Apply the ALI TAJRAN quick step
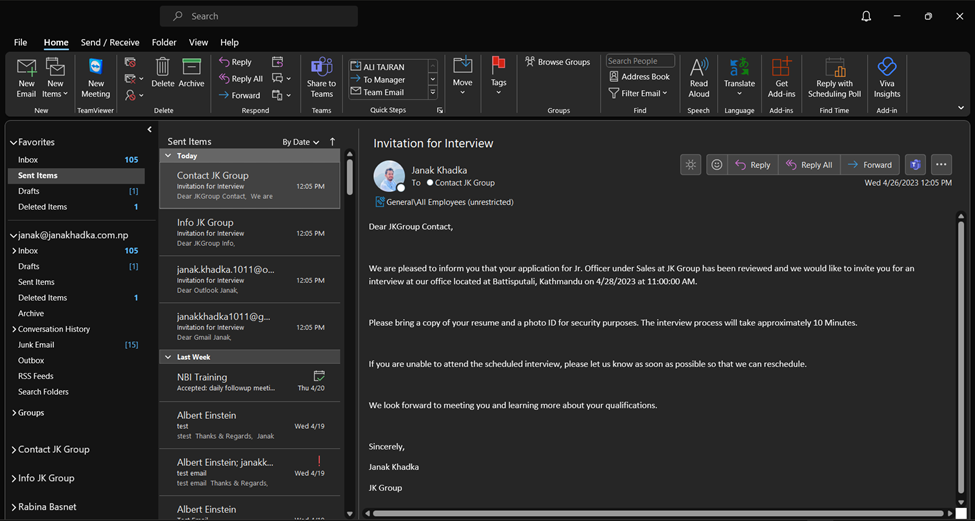The height and width of the screenshot is (521, 975). pos(388,67)
